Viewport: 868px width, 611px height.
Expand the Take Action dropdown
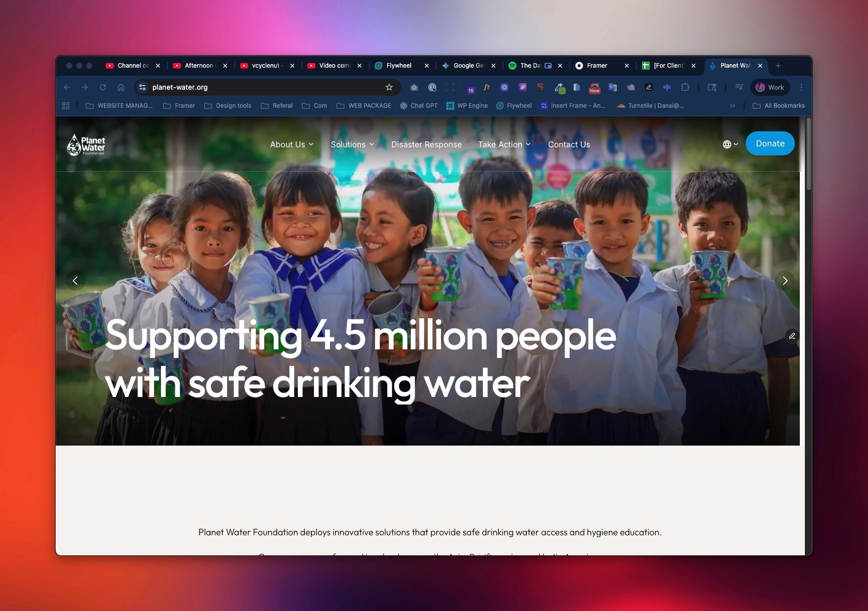click(504, 144)
